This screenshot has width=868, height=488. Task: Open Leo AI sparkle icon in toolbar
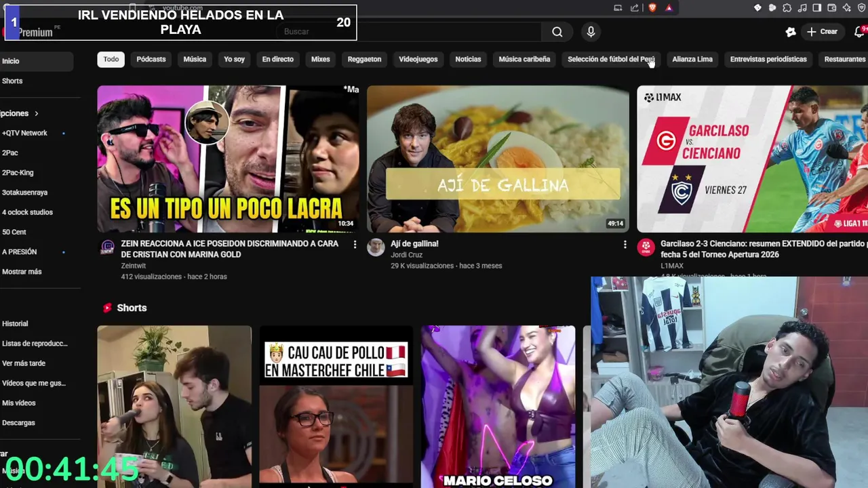coord(846,8)
